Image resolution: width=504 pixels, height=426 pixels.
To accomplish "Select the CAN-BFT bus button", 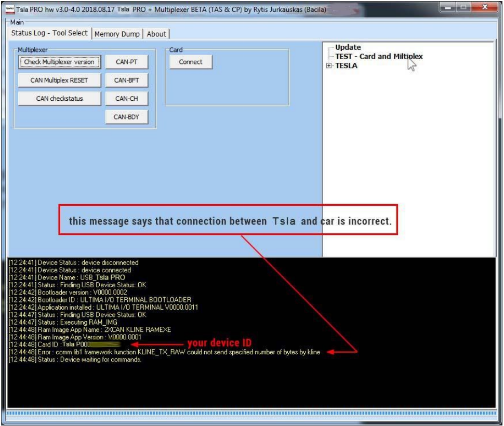I will tap(127, 81).
